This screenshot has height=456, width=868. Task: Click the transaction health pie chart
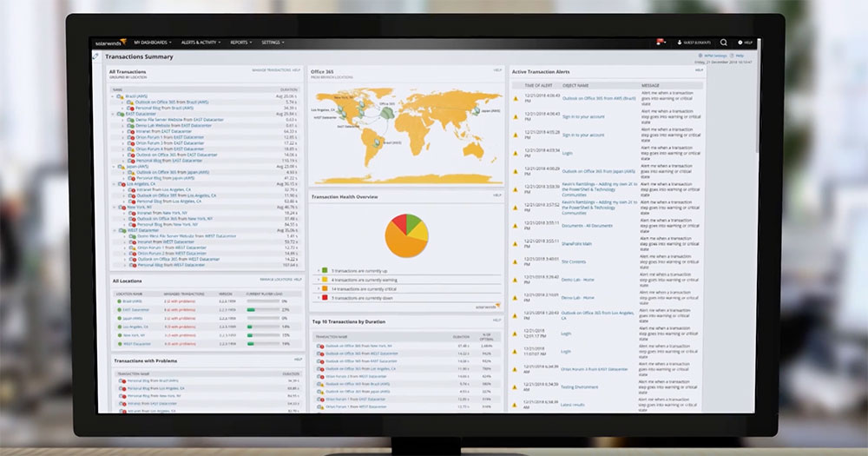click(x=406, y=235)
